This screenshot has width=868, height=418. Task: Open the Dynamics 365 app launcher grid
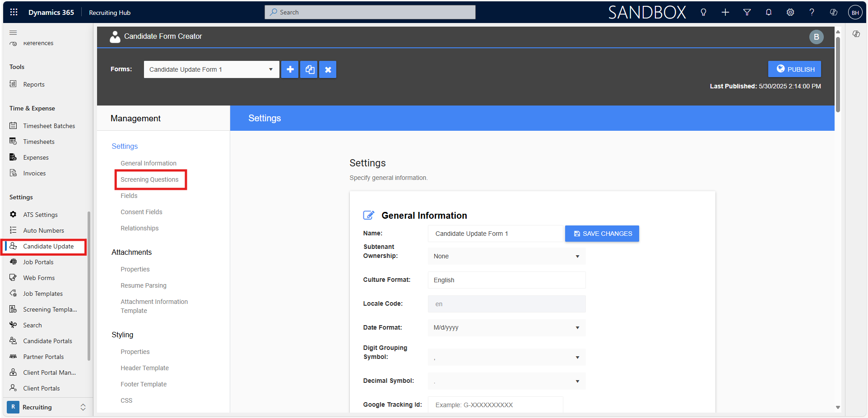tap(14, 12)
